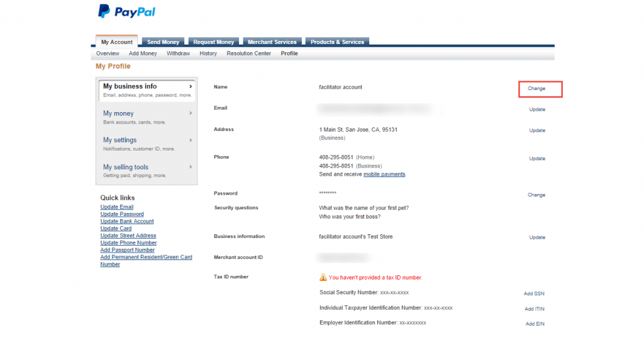Image resolution: width=644 pixels, height=347 pixels.
Task: Click the Employer Identification Number line
Action: 373,322
